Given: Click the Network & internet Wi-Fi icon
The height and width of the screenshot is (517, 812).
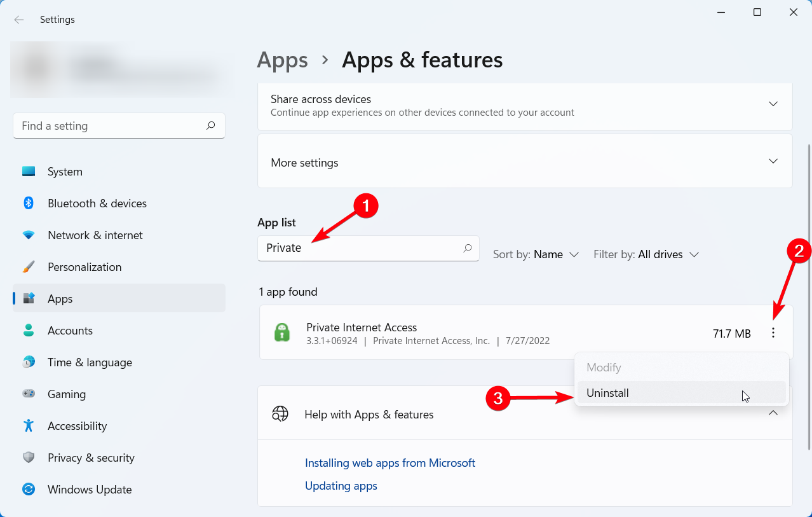Looking at the screenshot, I should click(29, 235).
